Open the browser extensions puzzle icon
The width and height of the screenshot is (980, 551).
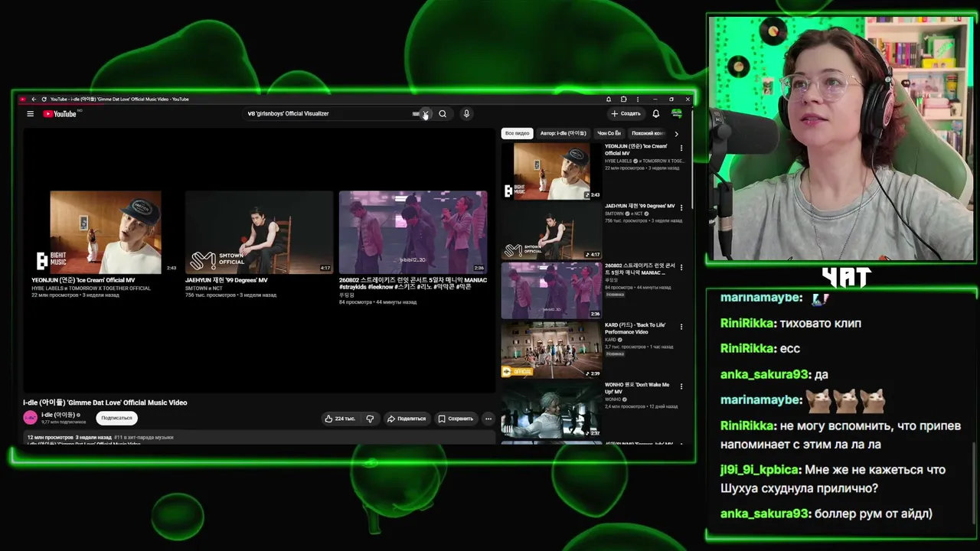click(x=623, y=99)
